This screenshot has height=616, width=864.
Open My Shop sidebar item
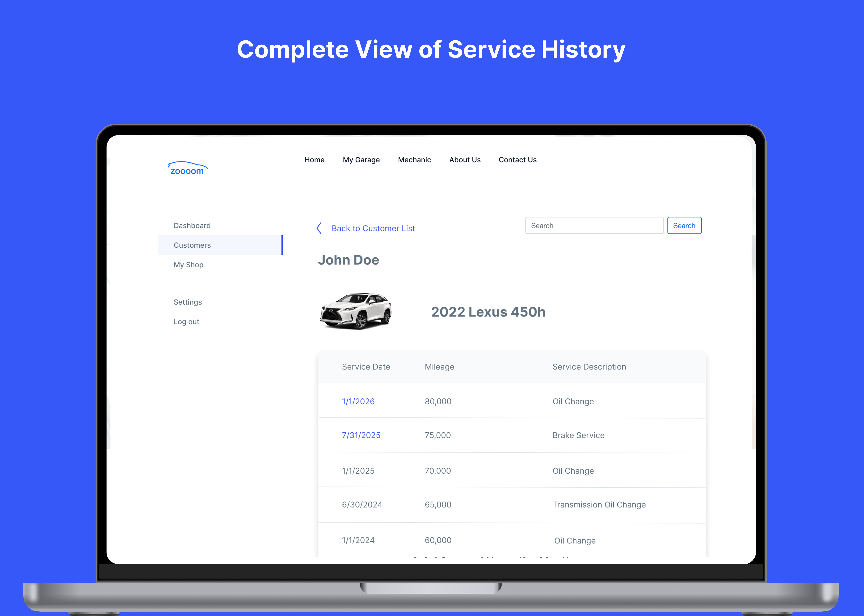(x=188, y=265)
